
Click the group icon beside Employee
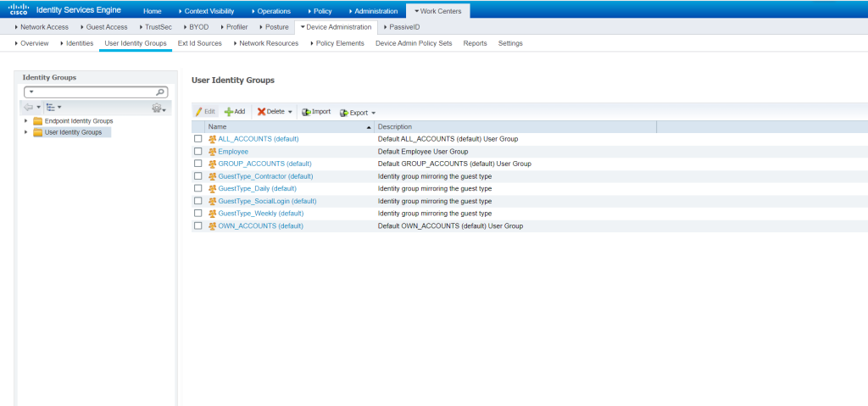pyautogui.click(x=212, y=151)
